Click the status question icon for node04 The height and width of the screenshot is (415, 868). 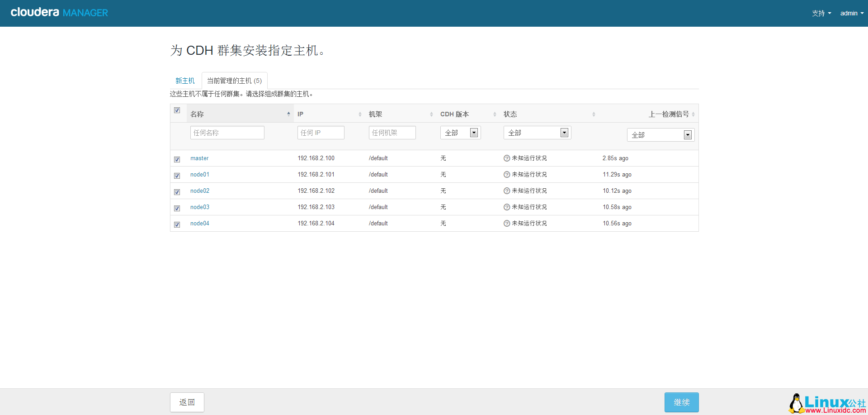[507, 224]
